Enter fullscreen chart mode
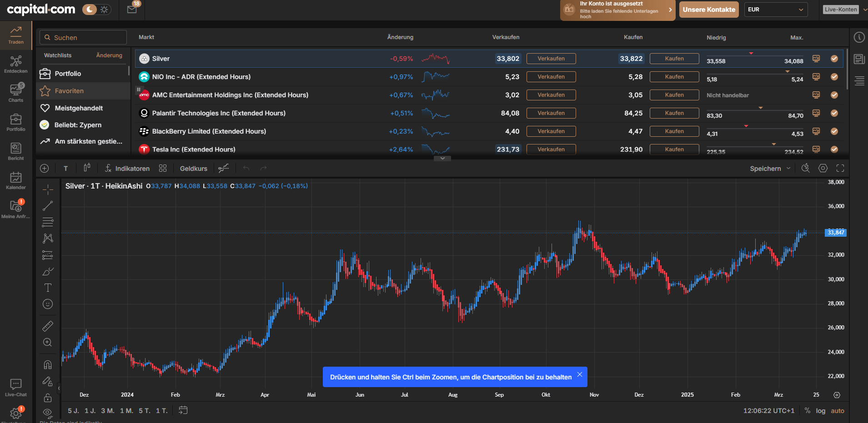This screenshot has height=423, width=868. (x=840, y=169)
